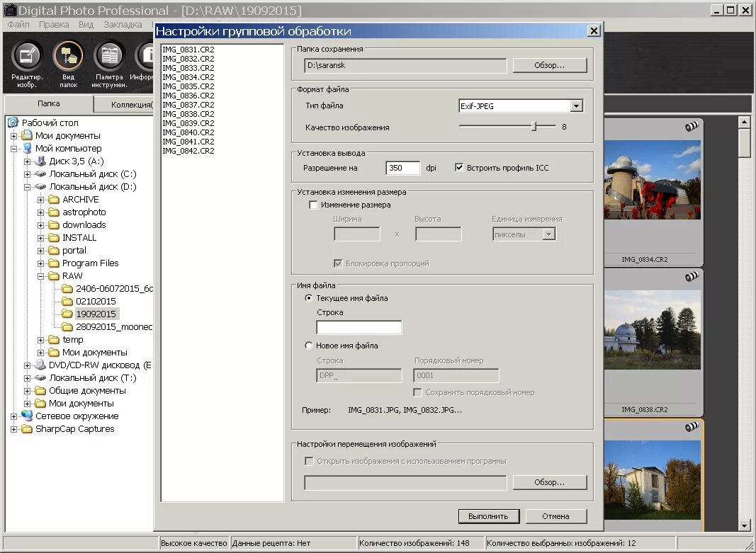Click the Строка text field under Текущее имя
The image size is (756, 553).
point(359,327)
